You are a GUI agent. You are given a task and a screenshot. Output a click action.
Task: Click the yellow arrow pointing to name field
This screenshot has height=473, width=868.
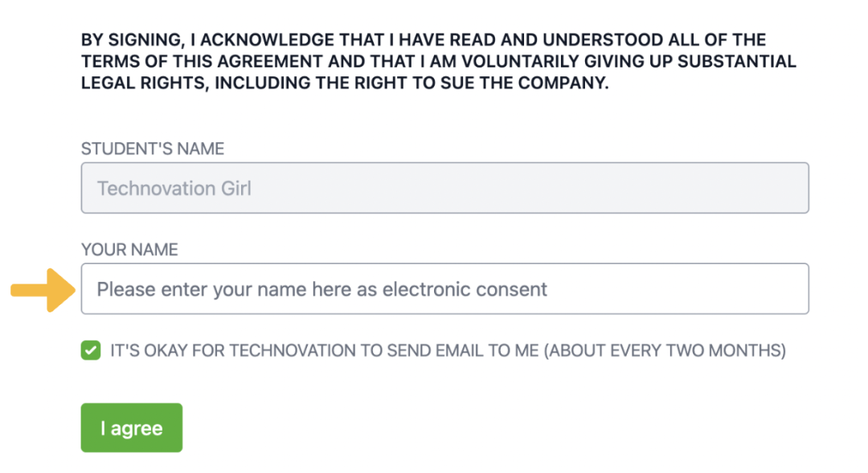(x=42, y=289)
